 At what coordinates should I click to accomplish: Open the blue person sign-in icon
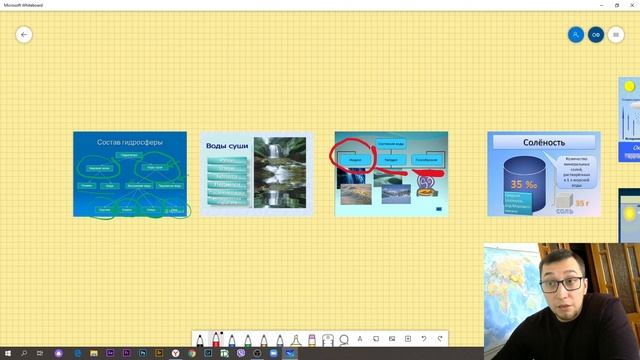[576, 35]
